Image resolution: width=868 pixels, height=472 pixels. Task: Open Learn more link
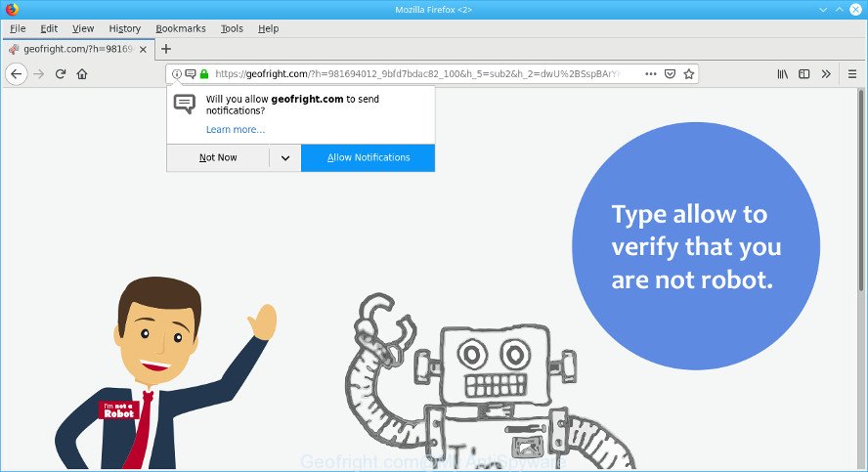pos(236,129)
